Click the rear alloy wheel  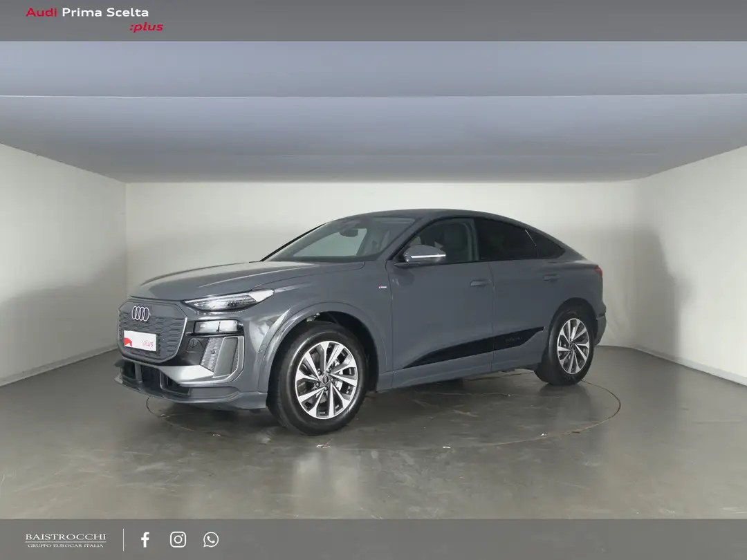(x=573, y=346)
